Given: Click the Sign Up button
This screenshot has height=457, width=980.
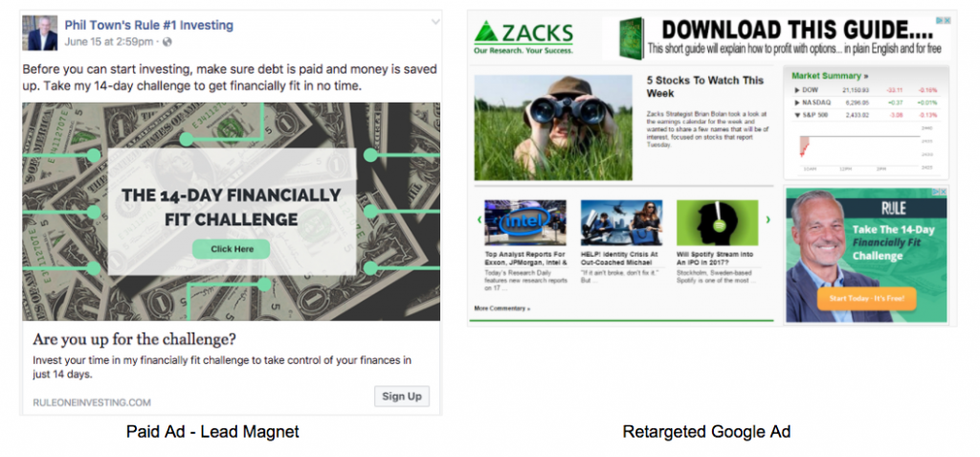Looking at the screenshot, I should (402, 397).
